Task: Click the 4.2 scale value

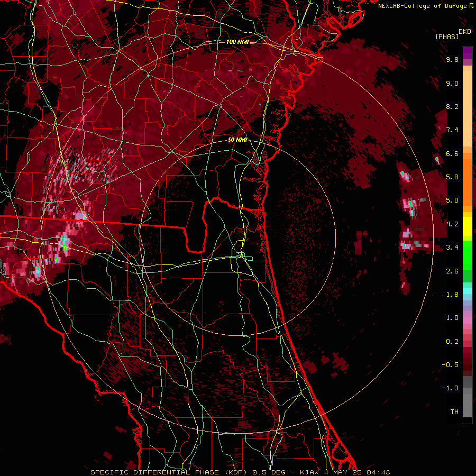Action: click(452, 224)
